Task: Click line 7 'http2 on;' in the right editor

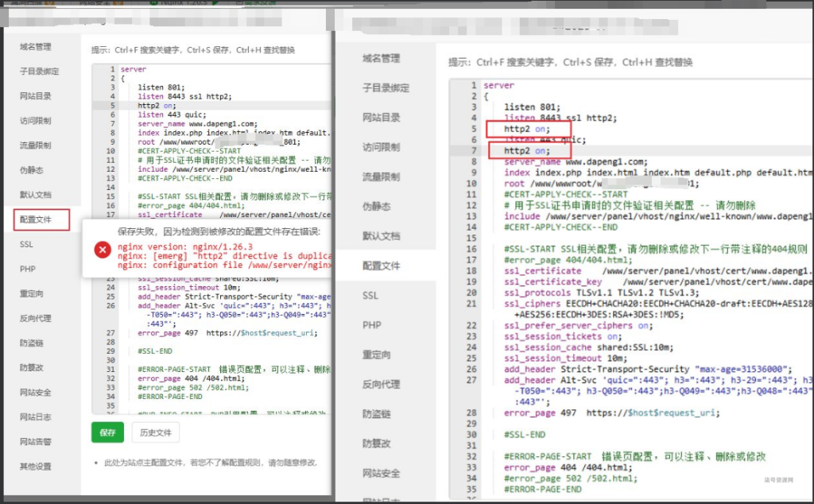Action: pos(527,150)
